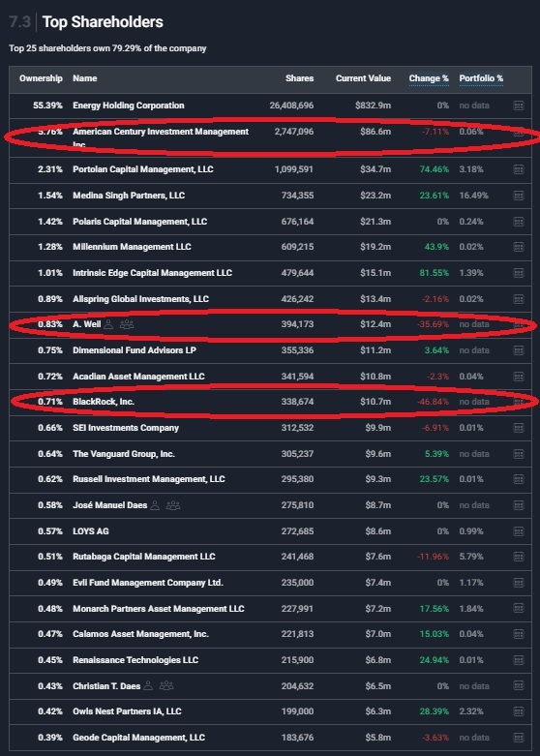Click the 5.79% portfolio value
Viewport: 540px width, 756px height.
471,557
